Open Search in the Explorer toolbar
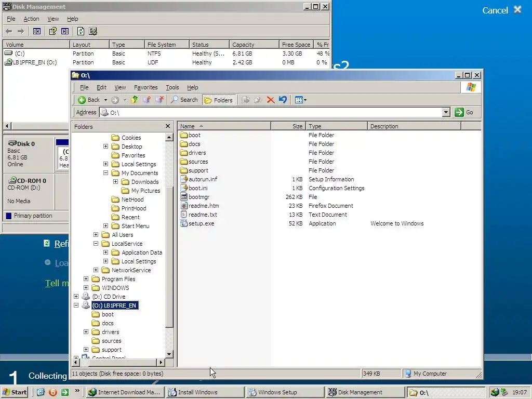 [184, 100]
